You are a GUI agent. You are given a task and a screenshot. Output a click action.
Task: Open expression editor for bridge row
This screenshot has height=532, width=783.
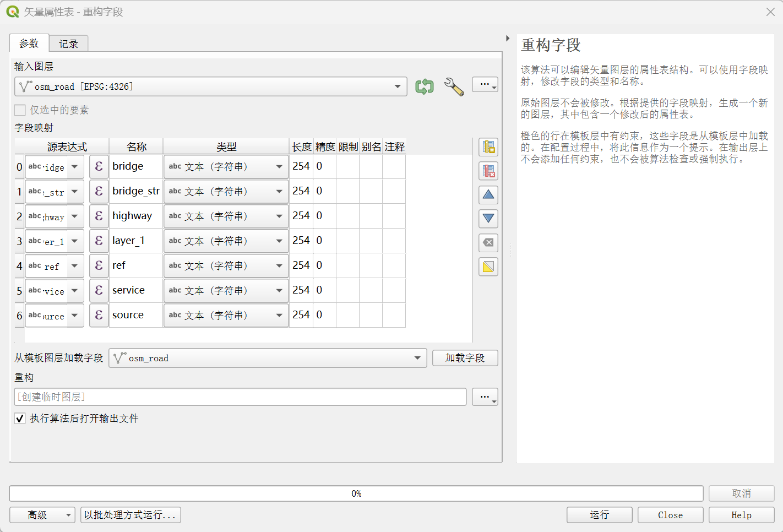(x=99, y=166)
